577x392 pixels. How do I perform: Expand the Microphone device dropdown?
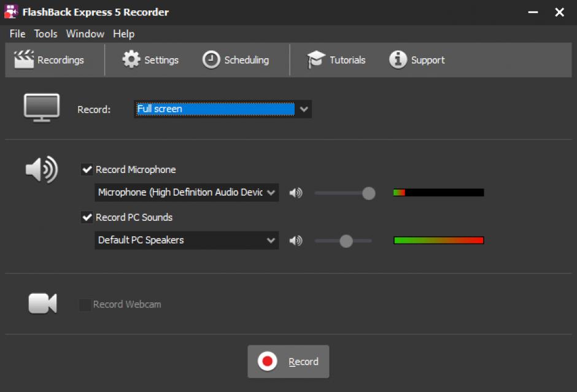(187, 193)
